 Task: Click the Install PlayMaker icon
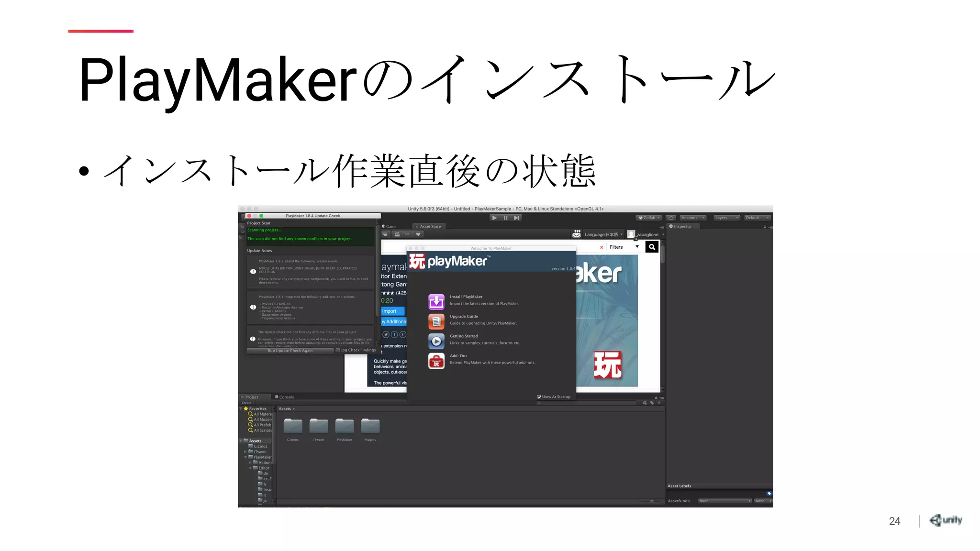click(x=436, y=301)
